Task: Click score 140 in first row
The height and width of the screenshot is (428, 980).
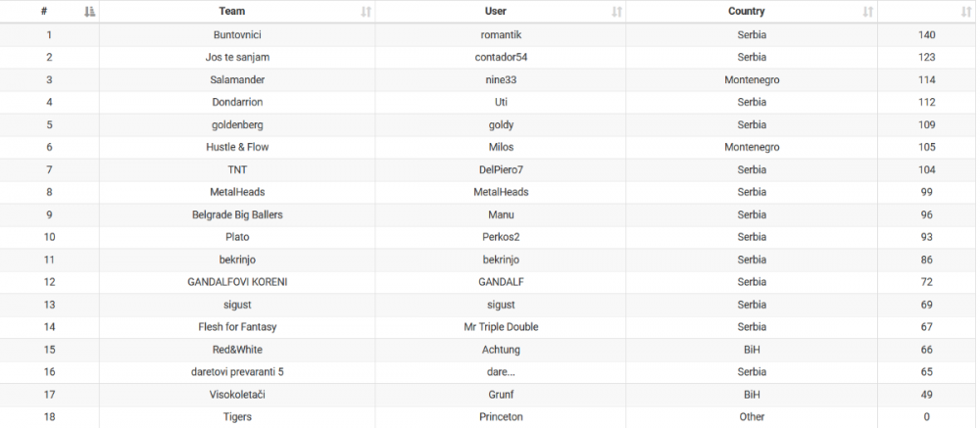Action: [927, 35]
